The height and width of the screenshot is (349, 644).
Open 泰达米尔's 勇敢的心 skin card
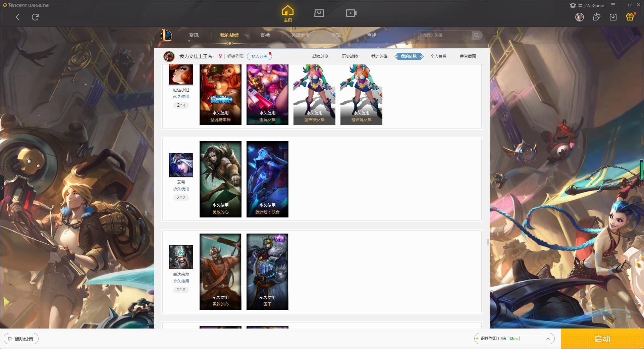220,271
